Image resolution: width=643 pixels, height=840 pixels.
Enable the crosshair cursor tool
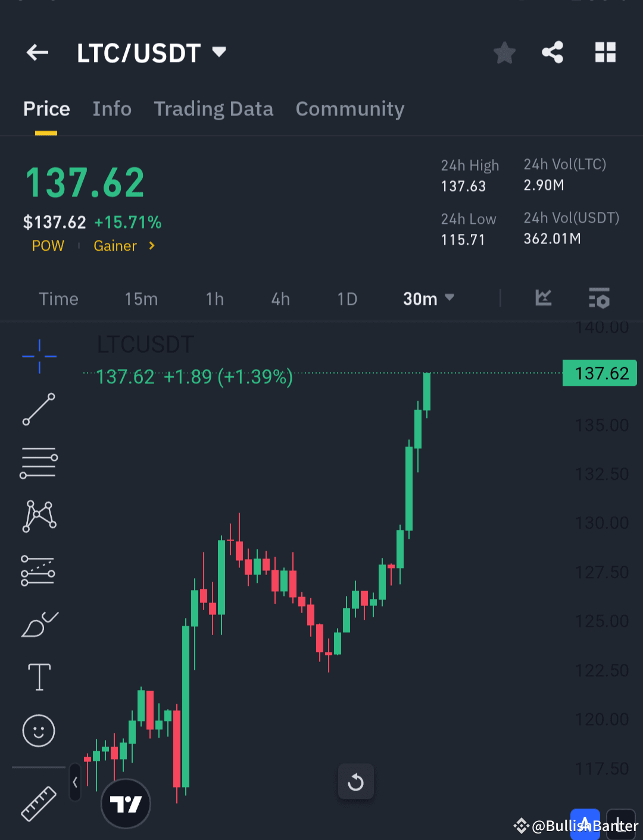coord(38,356)
